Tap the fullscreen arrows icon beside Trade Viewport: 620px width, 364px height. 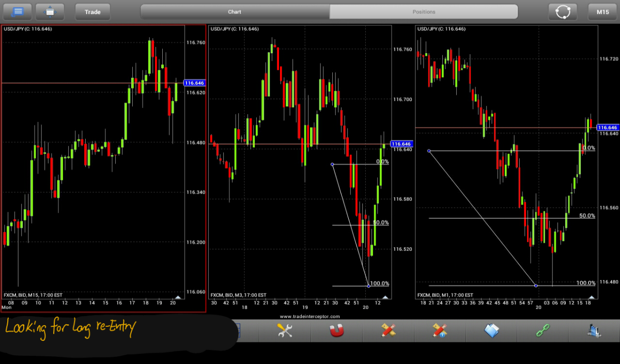(50, 11)
